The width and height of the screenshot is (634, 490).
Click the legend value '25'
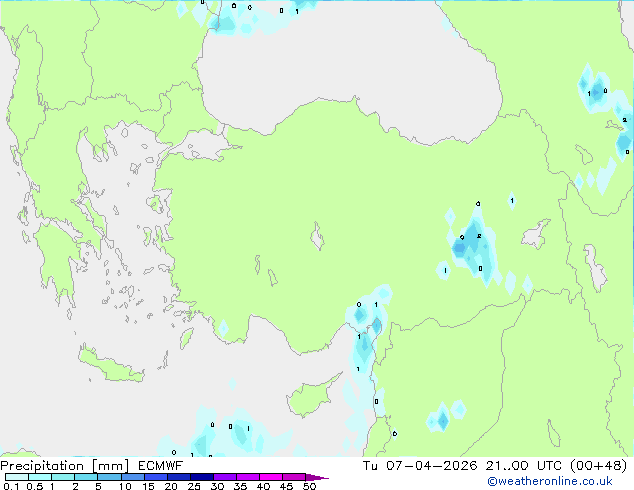click(194, 486)
